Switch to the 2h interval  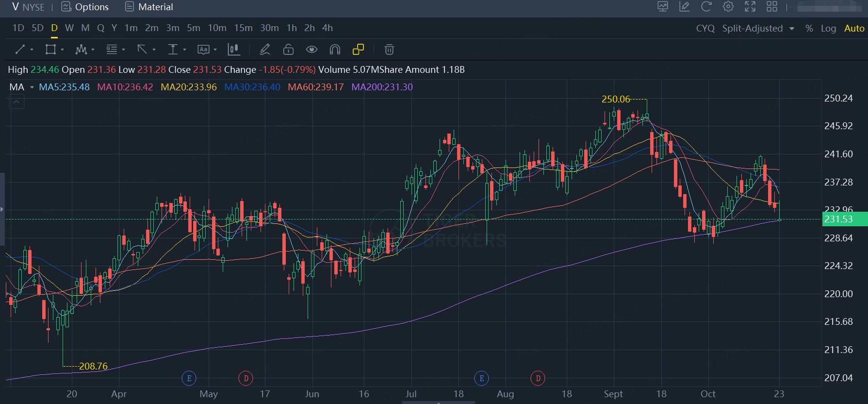click(x=310, y=28)
